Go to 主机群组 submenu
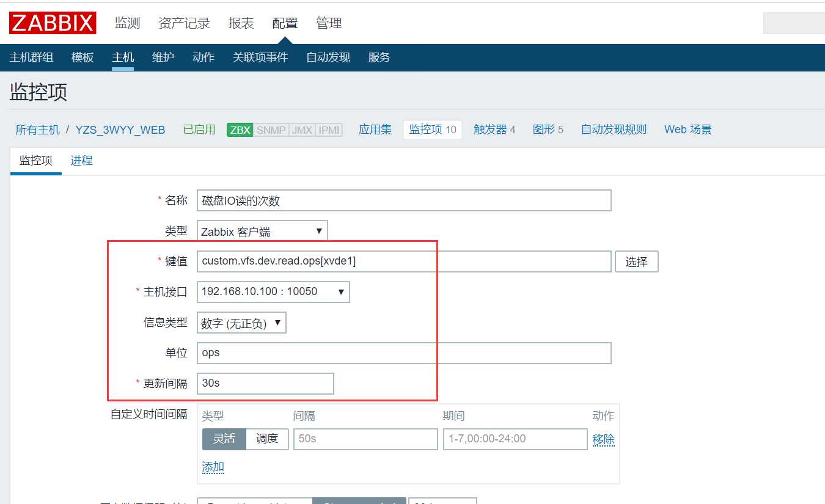Image resolution: width=825 pixels, height=504 pixels. click(31, 57)
